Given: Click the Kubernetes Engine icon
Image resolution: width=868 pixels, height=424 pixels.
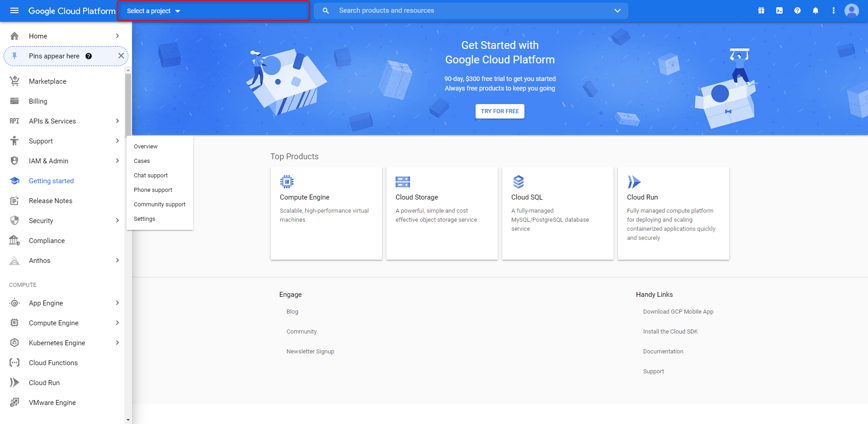Looking at the screenshot, I should [14, 343].
